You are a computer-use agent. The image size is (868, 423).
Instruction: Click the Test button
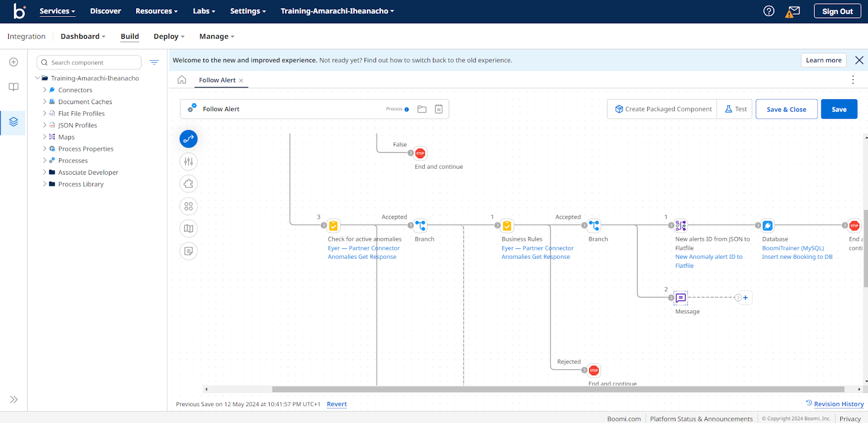[x=736, y=109]
